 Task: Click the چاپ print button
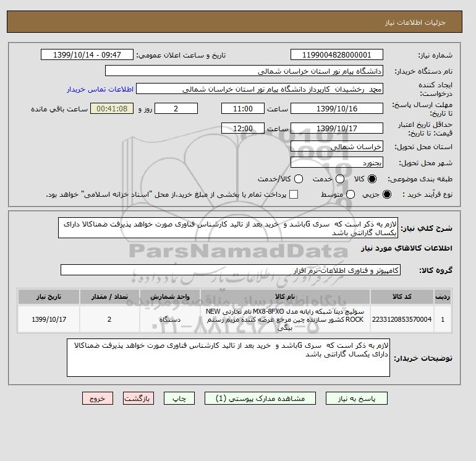(179, 399)
